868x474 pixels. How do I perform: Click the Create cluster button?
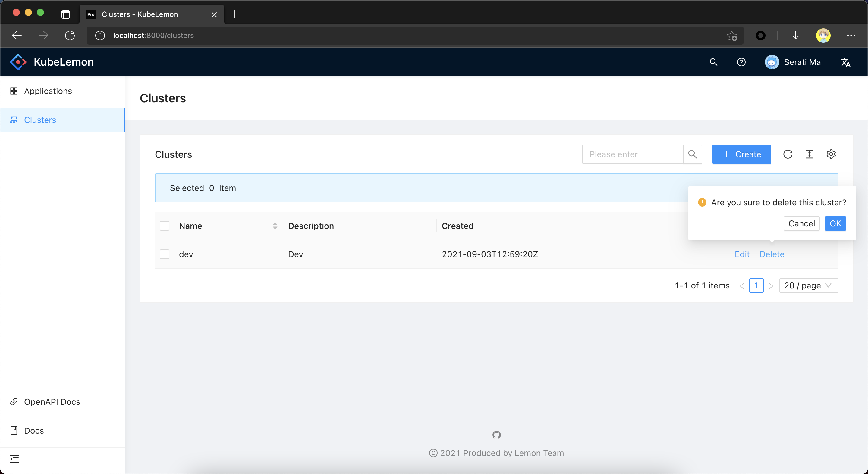click(x=741, y=154)
